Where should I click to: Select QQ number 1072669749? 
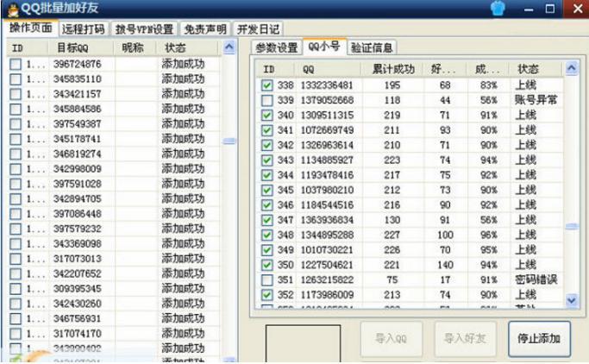pos(327,130)
